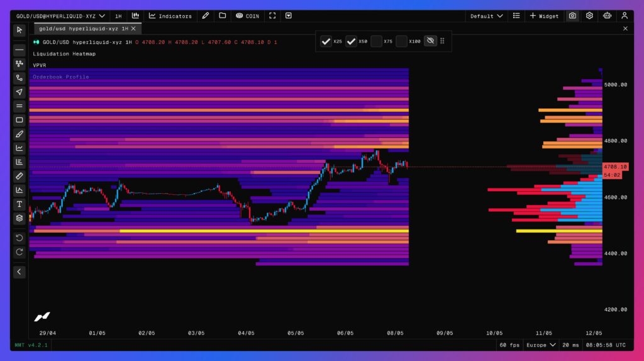Select the line chart projection tool
Viewport: 644px width, 361px height.
click(x=19, y=148)
